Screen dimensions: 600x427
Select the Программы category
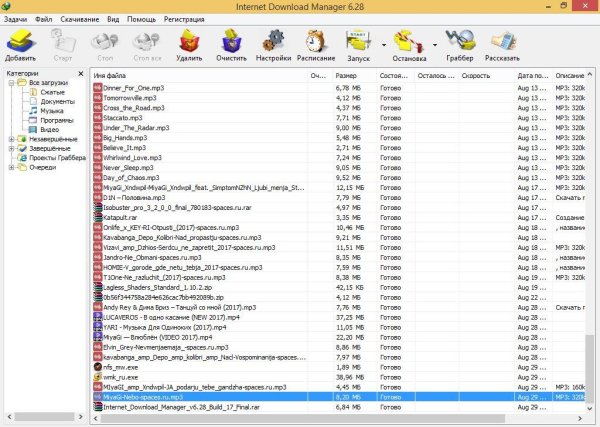tap(57, 120)
